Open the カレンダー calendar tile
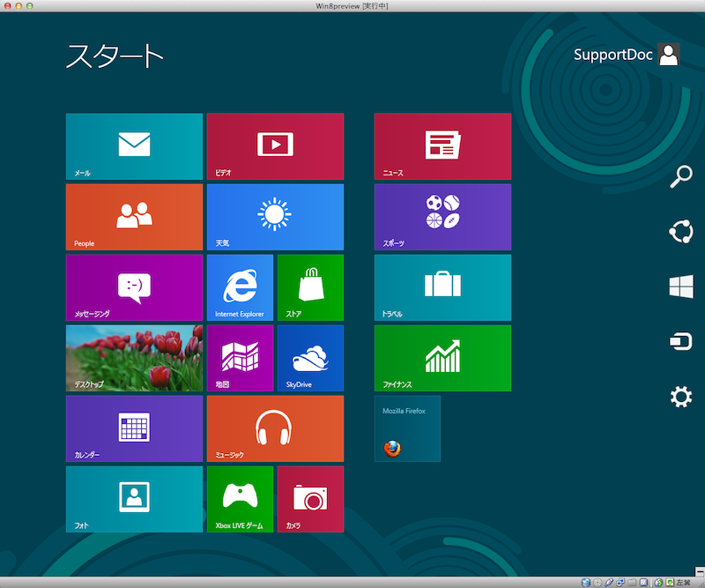This screenshot has height=588, width=705. pos(134,428)
